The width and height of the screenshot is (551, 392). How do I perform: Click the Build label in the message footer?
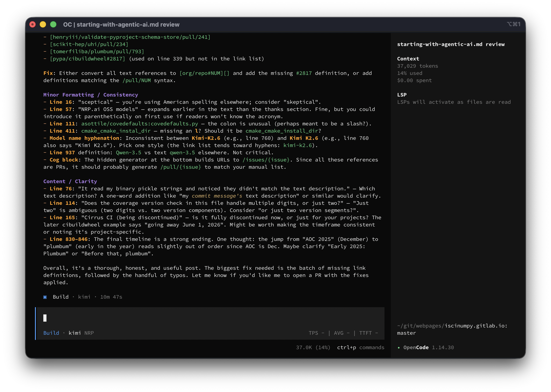click(61, 297)
